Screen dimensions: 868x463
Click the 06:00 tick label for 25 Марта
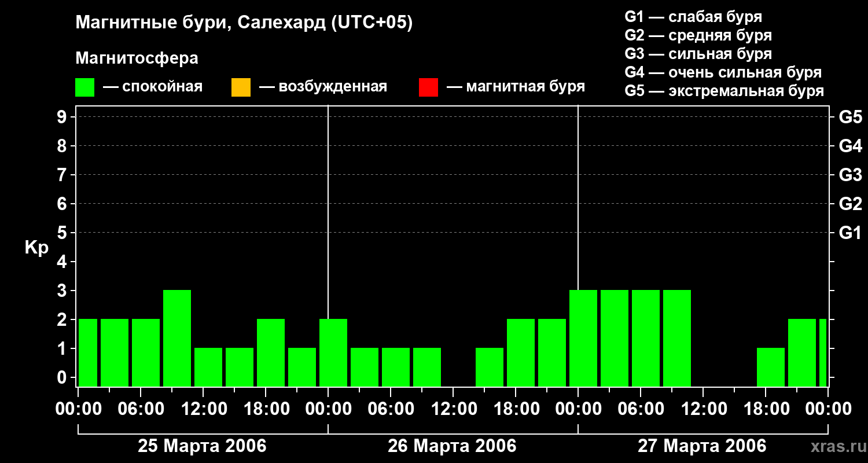141,409
